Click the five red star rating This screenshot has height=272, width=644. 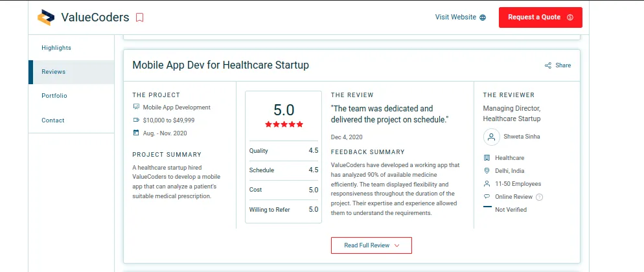(x=284, y=124)
